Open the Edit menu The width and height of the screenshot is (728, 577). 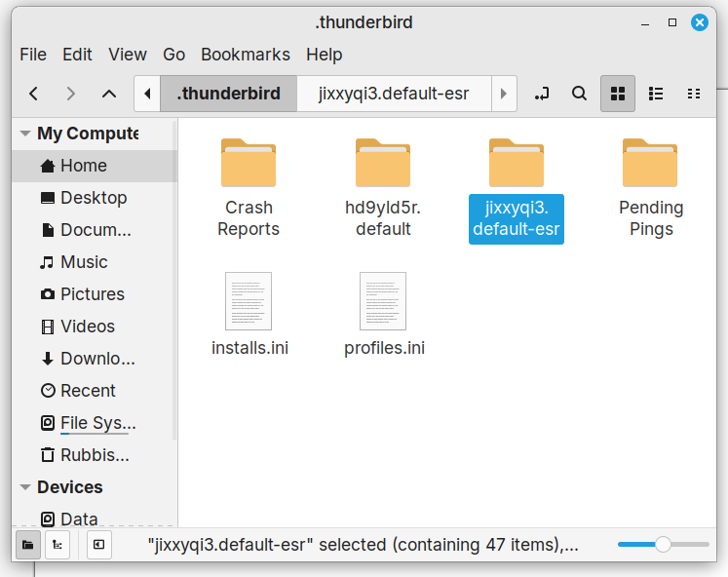coord(77,55)
